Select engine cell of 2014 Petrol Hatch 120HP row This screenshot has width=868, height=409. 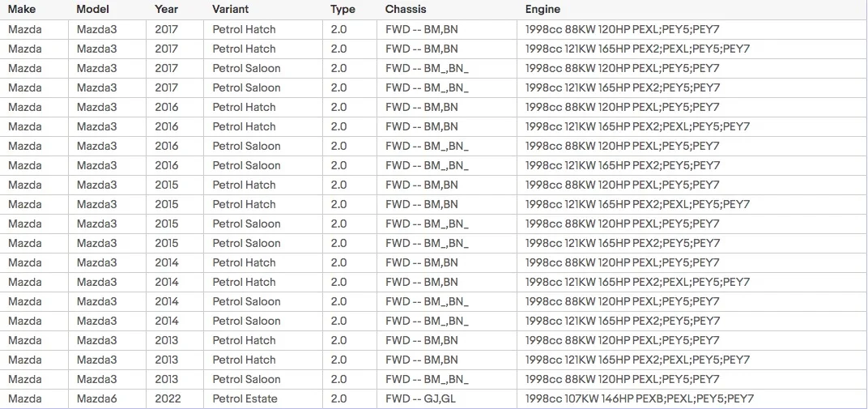pyautogui.click(x=692, y=262)
